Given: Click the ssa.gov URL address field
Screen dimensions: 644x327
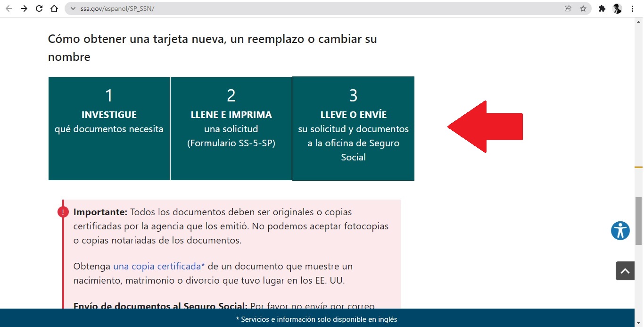Looking at the screenshot, I should pos(283,8).
